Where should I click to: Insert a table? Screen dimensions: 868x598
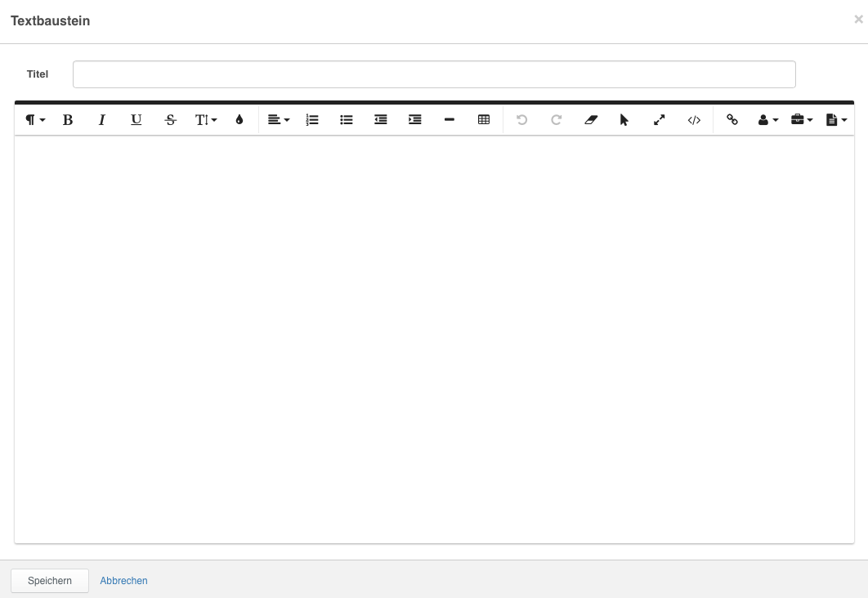(x=484, y=120)
